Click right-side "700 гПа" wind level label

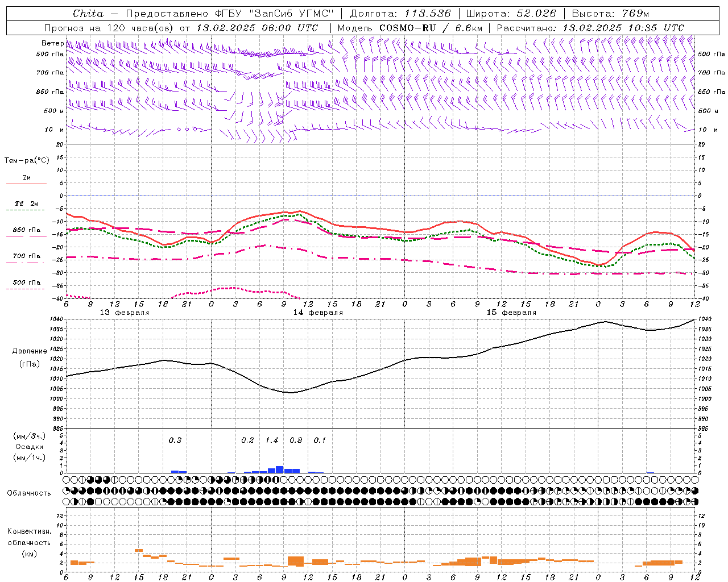coord(712,73)
